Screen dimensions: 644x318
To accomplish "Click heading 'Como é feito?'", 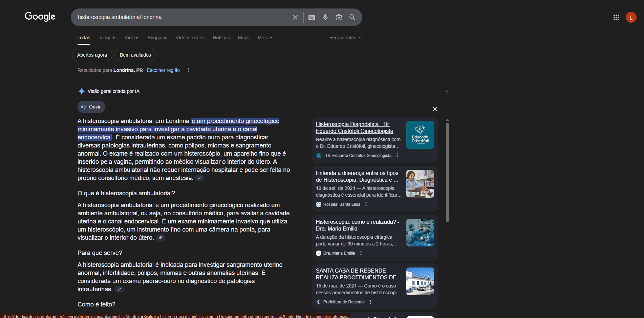I will pyautogui.click(x=96, y=304).
